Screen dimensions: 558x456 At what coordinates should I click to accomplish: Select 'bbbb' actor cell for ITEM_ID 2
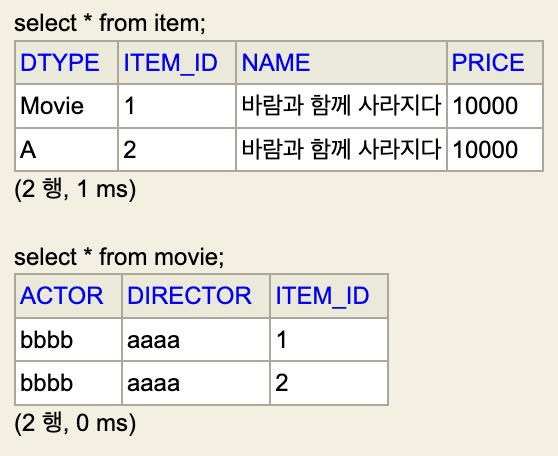pos(68,383)
